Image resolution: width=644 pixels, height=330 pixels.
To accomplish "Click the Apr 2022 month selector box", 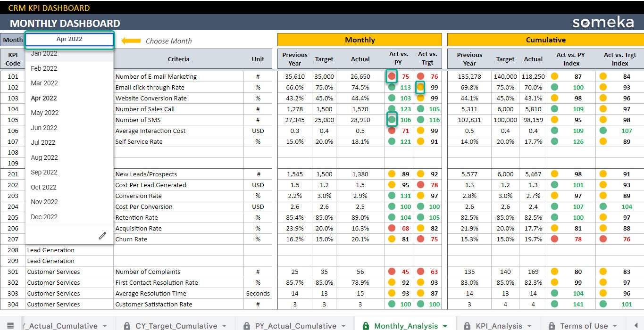I will click(x=69, y=39).
